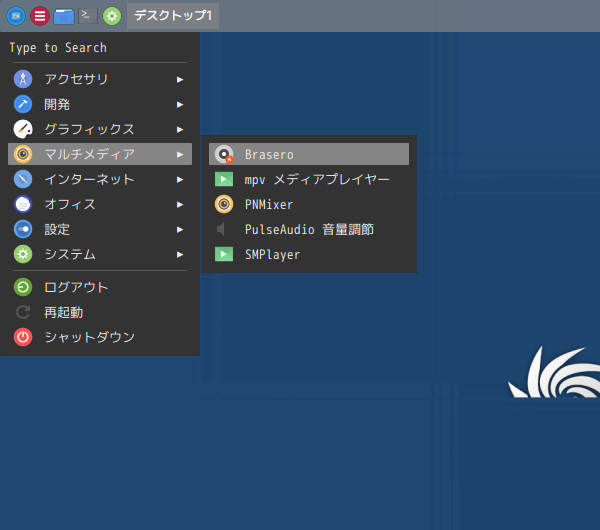
Task: Click the PulseAudio speaker icon
Action: point(221,230)
